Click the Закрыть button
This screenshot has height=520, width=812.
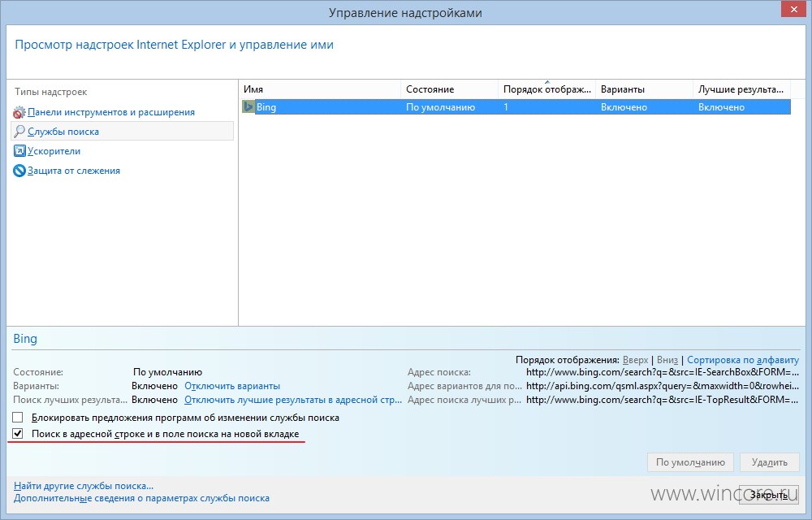point(769,495)
